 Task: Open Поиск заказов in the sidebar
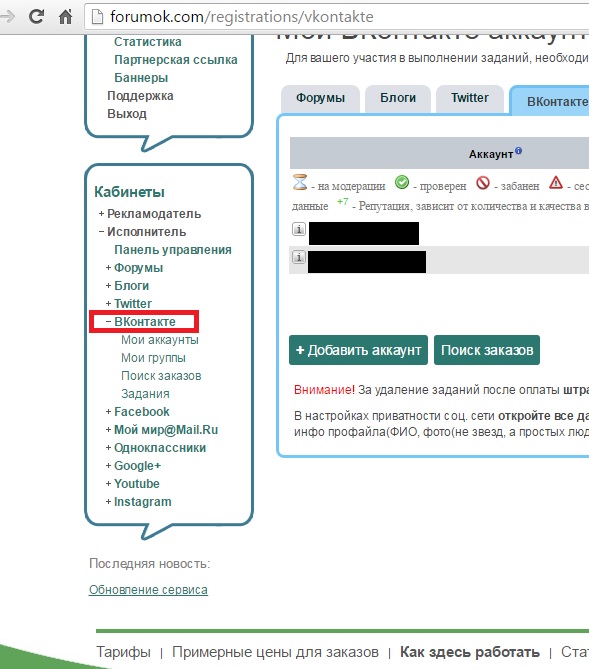(161, 376)
